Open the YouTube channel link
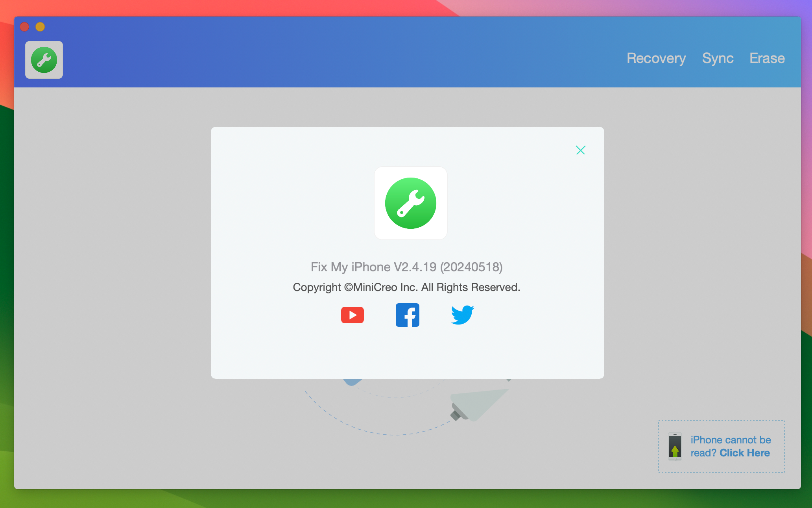This screenshot has width=812, height=508. (351, 315)
